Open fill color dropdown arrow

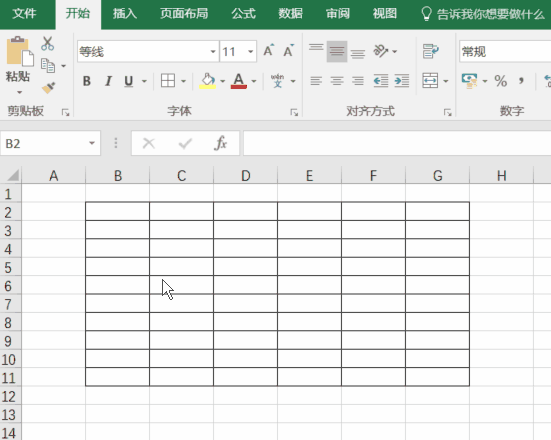click(222, 81)
